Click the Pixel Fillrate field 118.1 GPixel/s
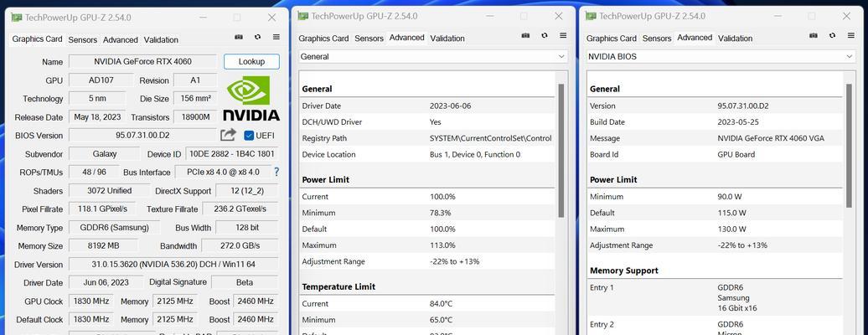This screenshot has height=335, width=868. (103, 209)
